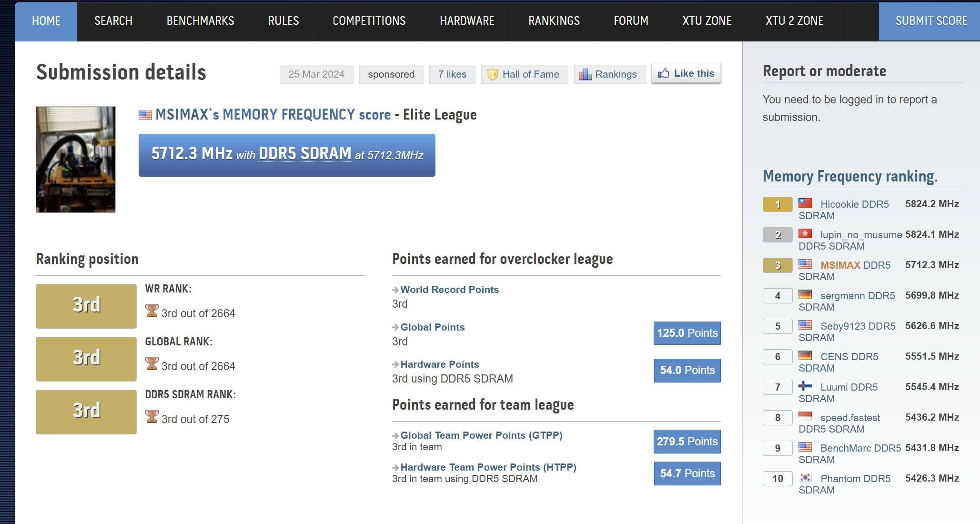Click the 3rd badge for GLOBAL RANK
The width and height of the screenshot is (980, 524).
coord(86,359)
